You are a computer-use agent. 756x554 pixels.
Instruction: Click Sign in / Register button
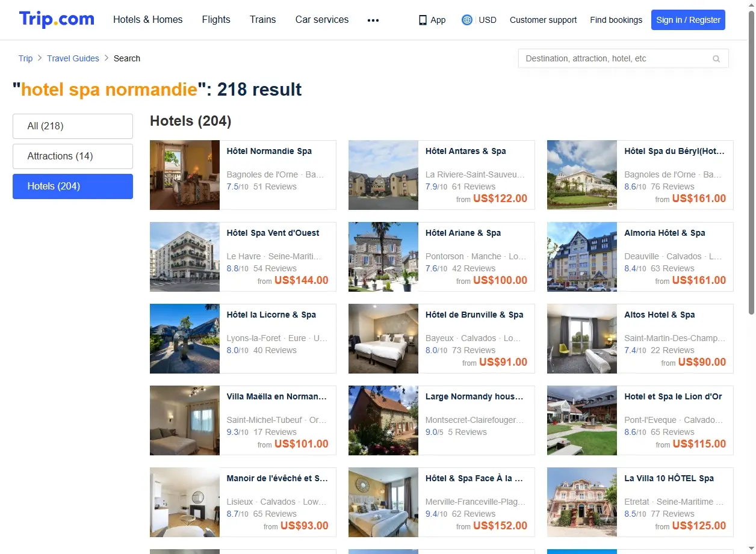pos(688,20)
